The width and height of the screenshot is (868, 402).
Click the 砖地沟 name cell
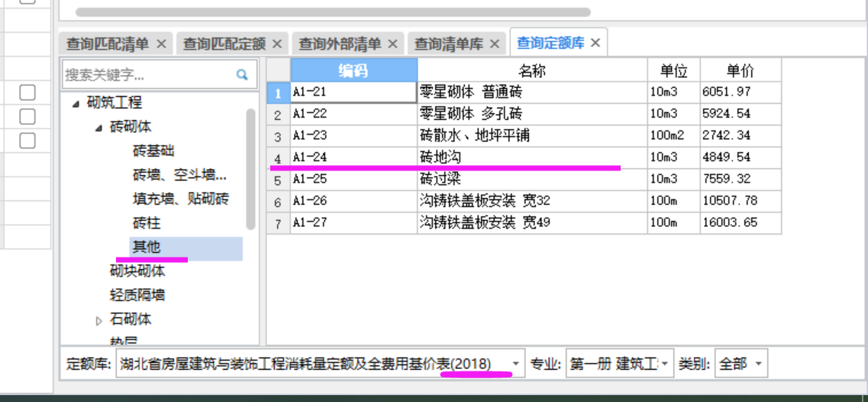pyautogui.click(x=533, y=158)
